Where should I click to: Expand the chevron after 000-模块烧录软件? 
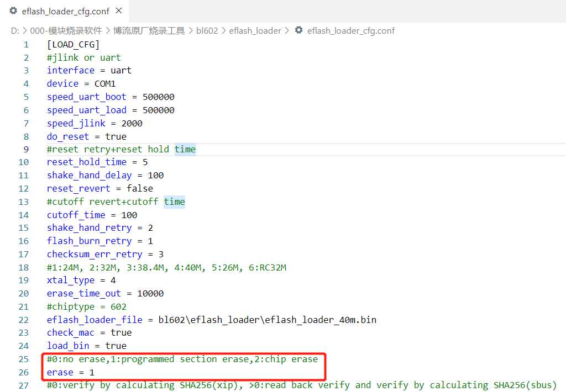tap(108, 31)
